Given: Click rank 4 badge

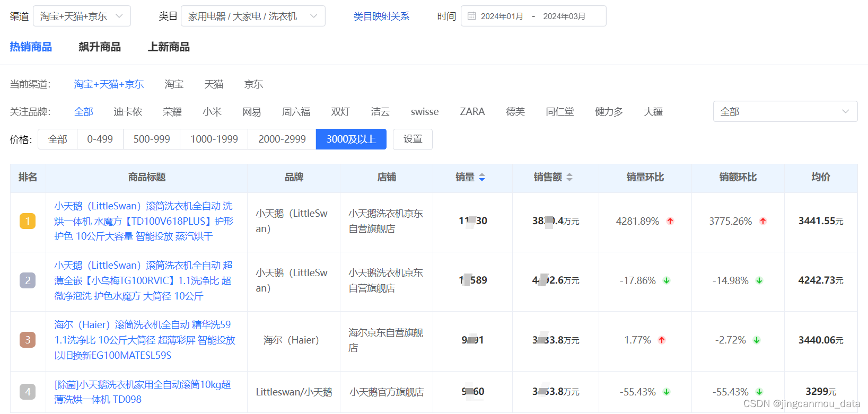Looking at the screenshot, I should point(28,392).
